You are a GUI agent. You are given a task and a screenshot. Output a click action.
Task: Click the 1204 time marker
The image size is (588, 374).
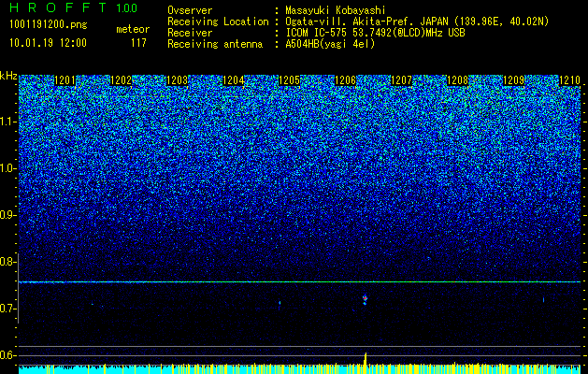click(x=234, y=80)
